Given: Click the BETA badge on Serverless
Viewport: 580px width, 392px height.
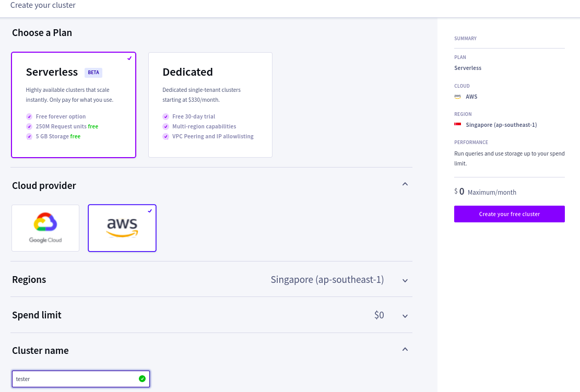Looking at the screenshot, I should (x=93, y=73).
